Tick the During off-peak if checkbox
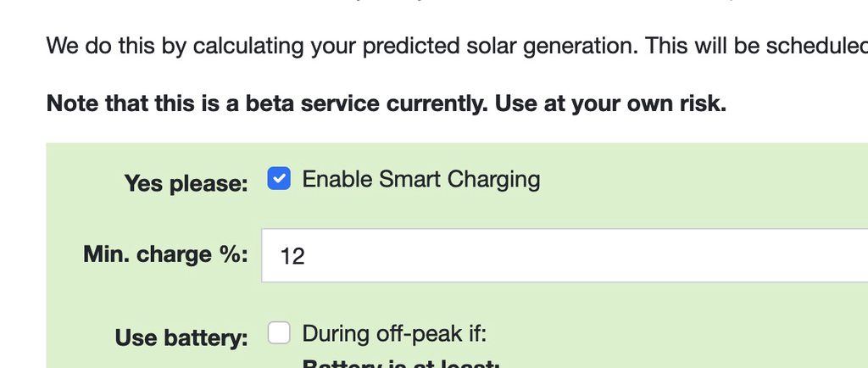The width and height of the screenshot is (868, 368). [x=279, y=333]
